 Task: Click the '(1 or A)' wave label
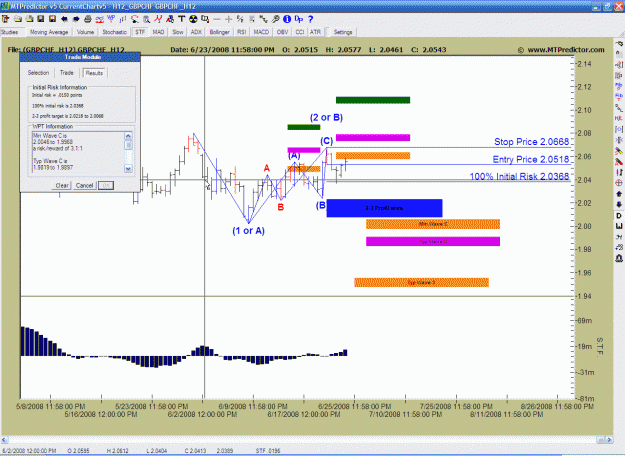[x=248, y=230]
